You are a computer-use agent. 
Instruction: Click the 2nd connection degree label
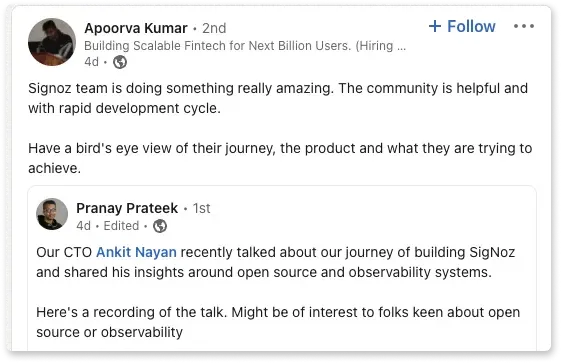point(214,28)
